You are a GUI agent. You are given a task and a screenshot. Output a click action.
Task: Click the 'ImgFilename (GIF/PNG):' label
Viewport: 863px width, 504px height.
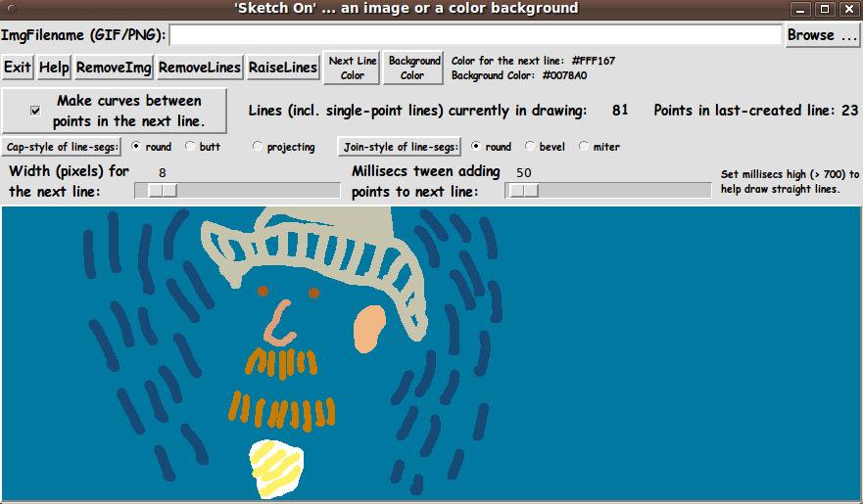point(83,35)
